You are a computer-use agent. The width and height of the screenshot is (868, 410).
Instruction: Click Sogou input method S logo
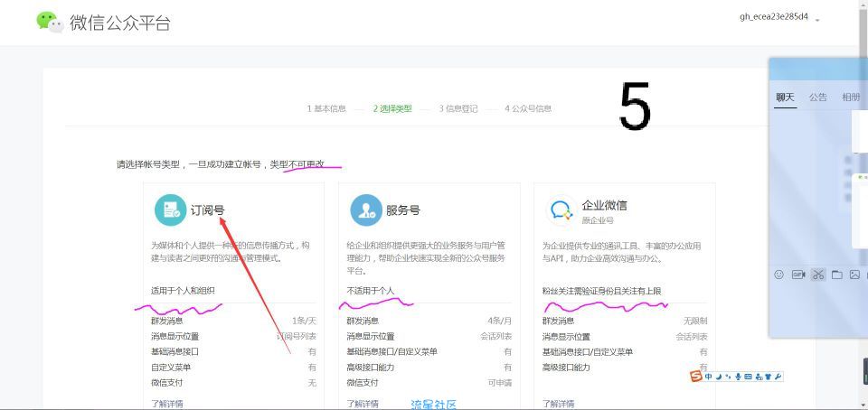(696, 377)
